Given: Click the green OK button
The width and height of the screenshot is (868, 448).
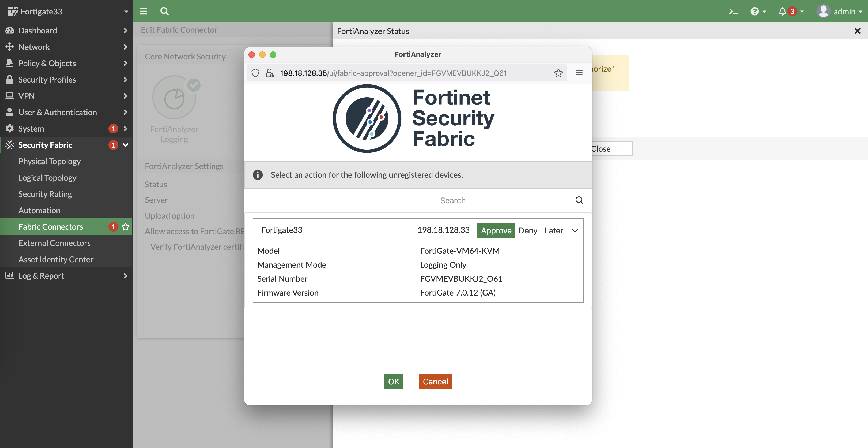Looking at the screenshot, I should click(x=394, y=382).
